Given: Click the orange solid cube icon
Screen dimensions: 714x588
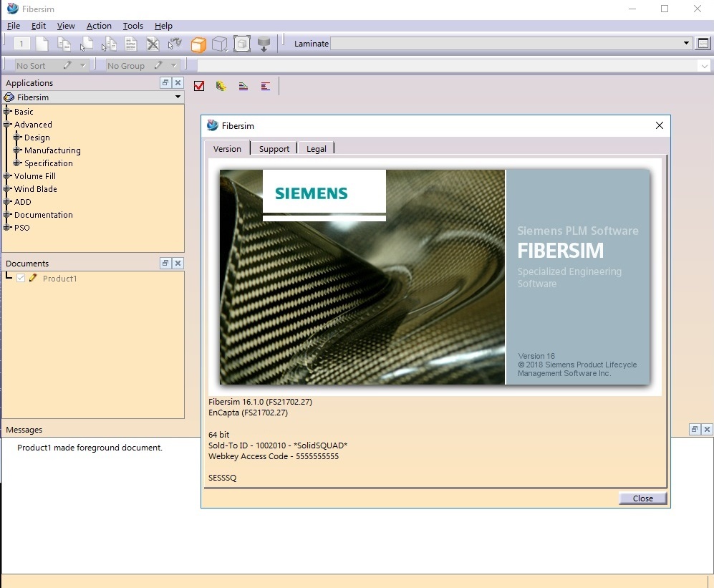Looking at the screenshot, I should (198, 44).
